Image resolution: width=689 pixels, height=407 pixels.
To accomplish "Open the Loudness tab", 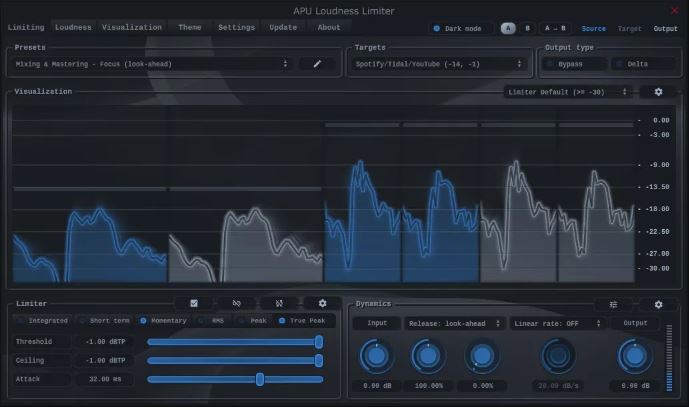I will (73, 27).
